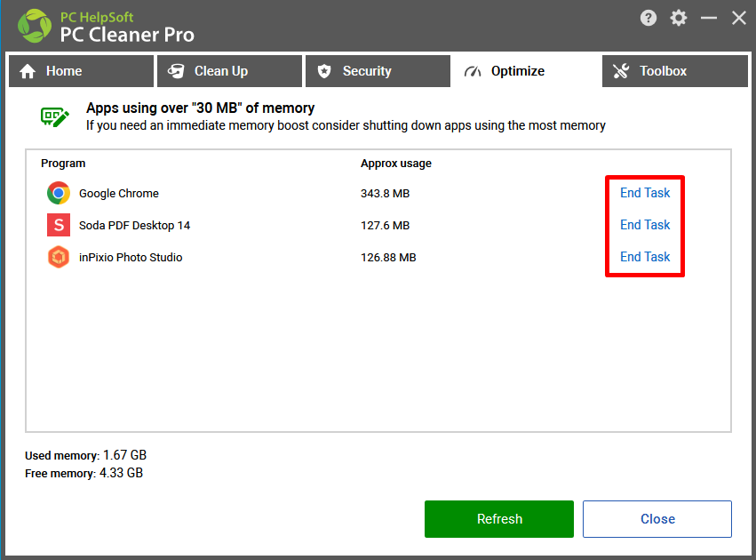Select the inPixio Photo Studio name
This screenshot has width=756, height=560.
coord(131,257)
